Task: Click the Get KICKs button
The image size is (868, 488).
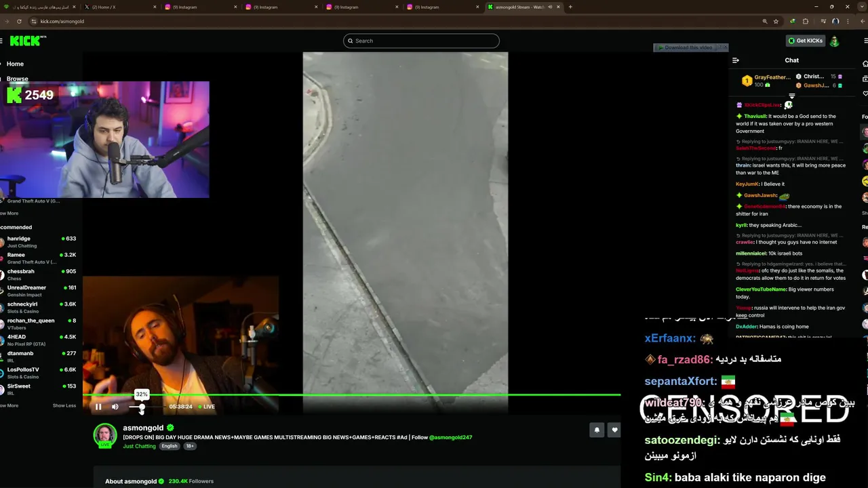Action: (805, 41)
